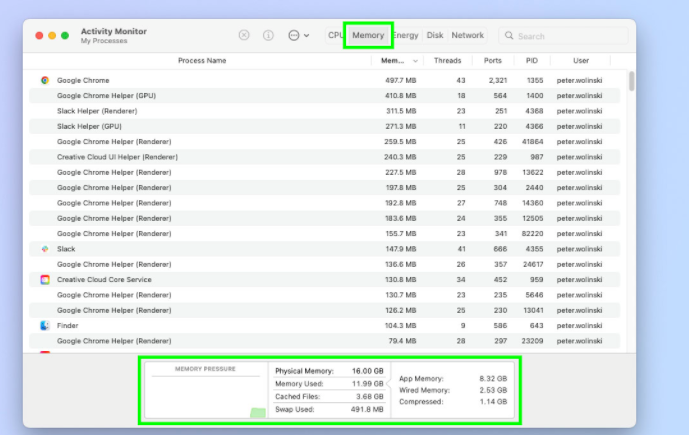Click the stop process icon in toolbar
The image size is (689, 435).
coord(244,35)
